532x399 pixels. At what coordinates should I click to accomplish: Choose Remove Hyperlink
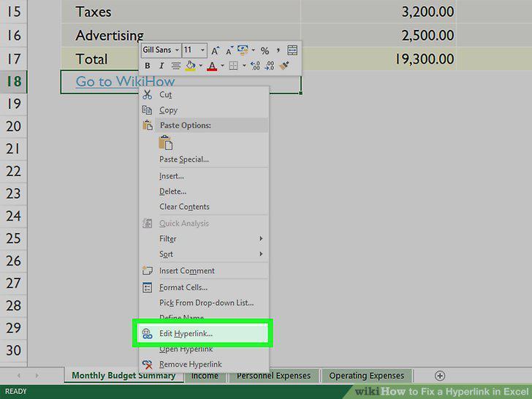point(205,365)
